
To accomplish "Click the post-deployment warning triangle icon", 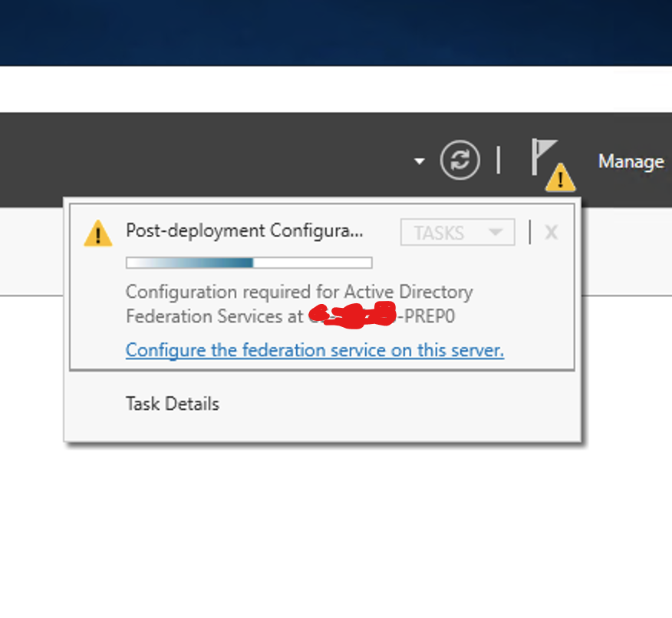I will [x=98, y=233].
